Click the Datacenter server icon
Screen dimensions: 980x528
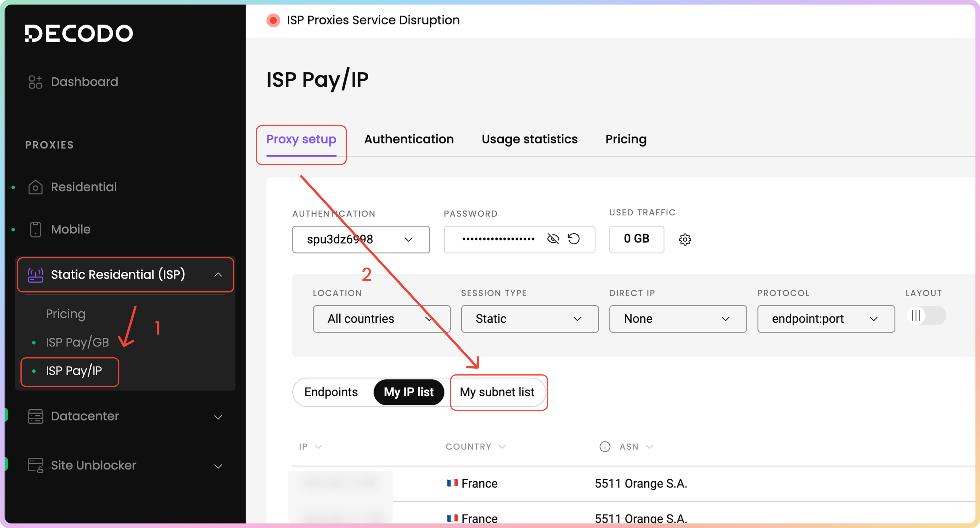(x=35, y=416)
